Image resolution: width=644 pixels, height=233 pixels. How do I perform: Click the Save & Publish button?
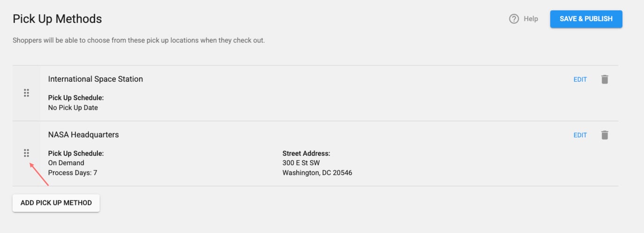586,19
